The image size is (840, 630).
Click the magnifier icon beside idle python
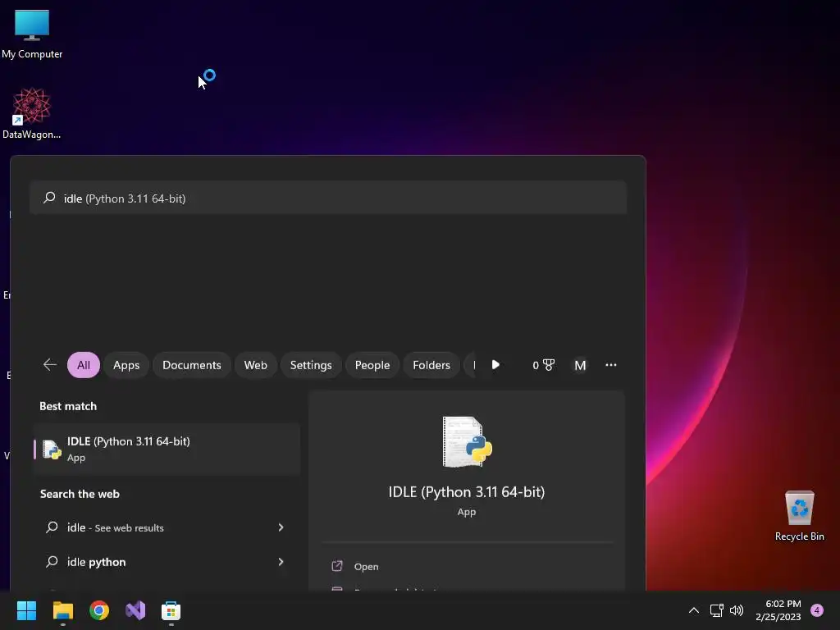[x=52, y=561]
